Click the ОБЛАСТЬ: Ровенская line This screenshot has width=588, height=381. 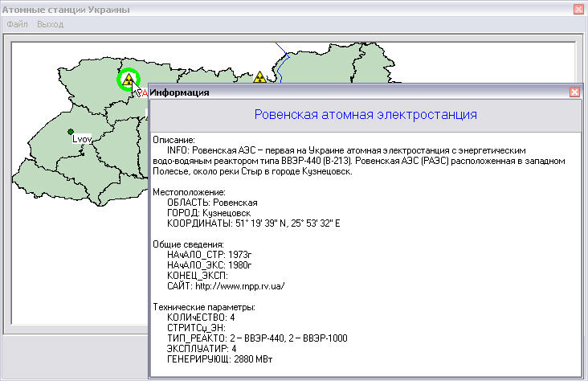pyautogui.click(x=212, y=203)
